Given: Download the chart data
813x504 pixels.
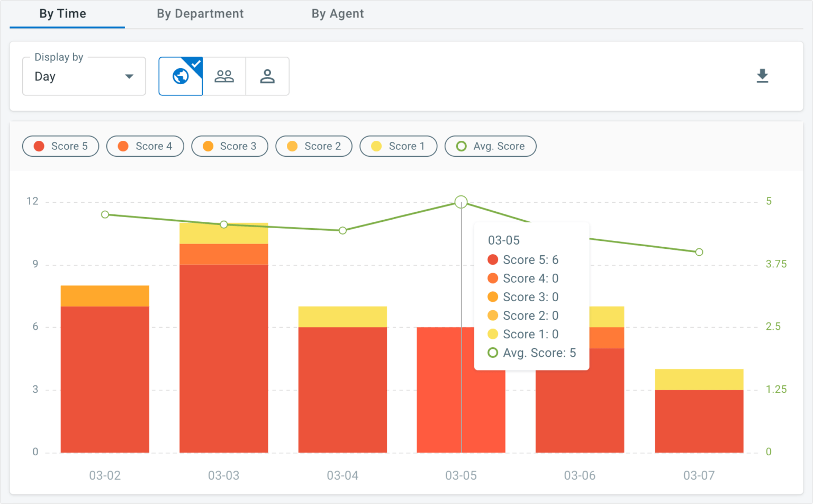Looking at the screenshot, I should pos(762,76).
